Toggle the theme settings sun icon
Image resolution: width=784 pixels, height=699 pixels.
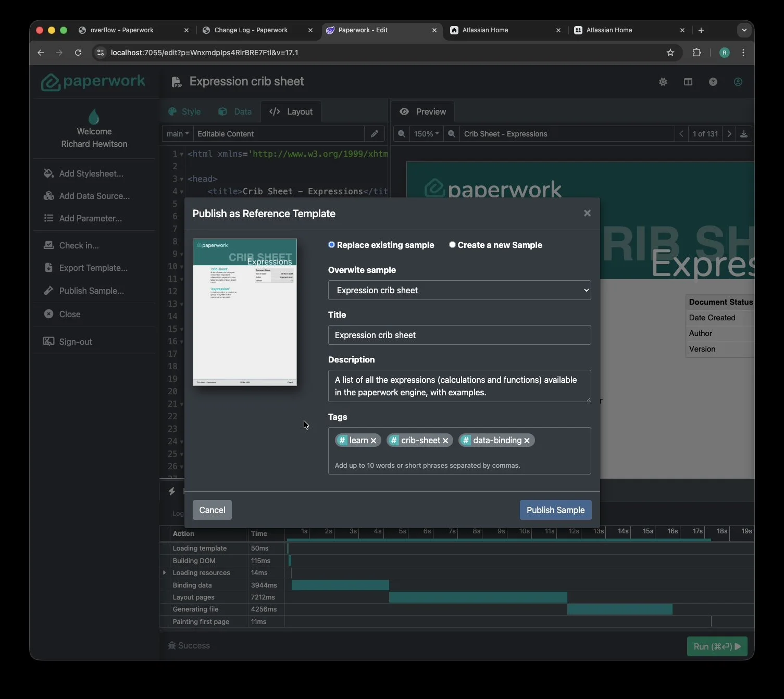pyautogui.click(x=663, y=82)
